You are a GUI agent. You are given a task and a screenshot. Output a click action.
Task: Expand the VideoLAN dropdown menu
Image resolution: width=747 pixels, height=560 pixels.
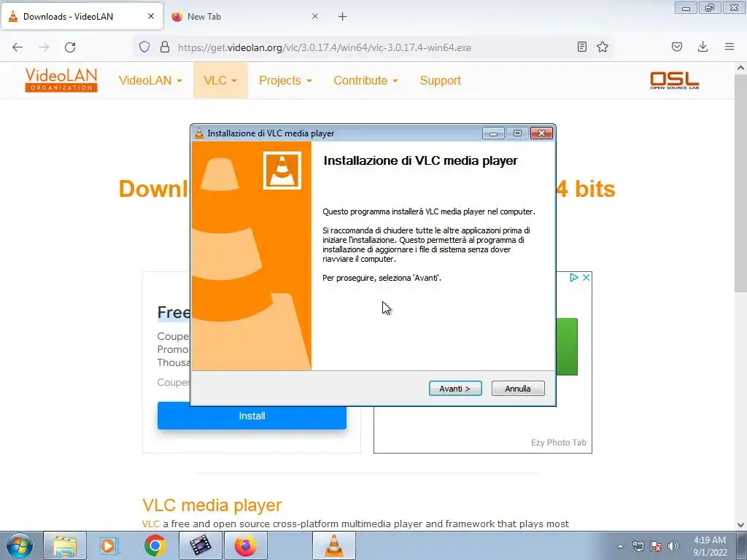pos(150,80)
